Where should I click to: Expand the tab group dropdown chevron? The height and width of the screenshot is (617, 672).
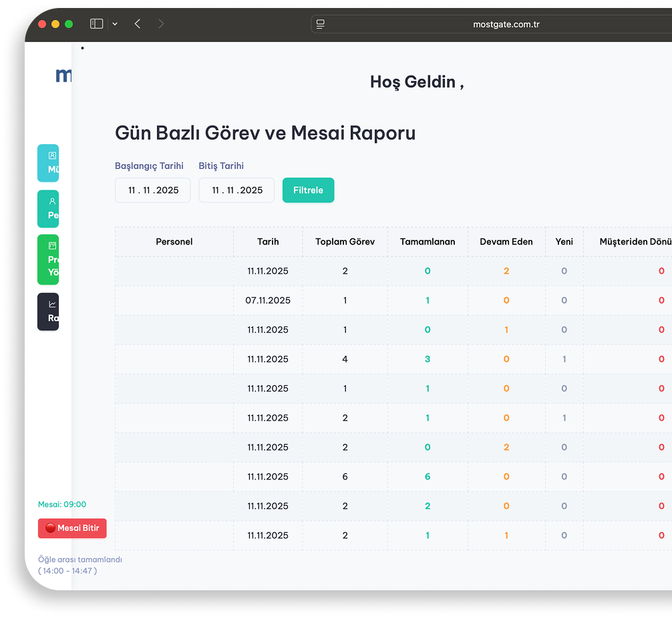click(115, 24)
